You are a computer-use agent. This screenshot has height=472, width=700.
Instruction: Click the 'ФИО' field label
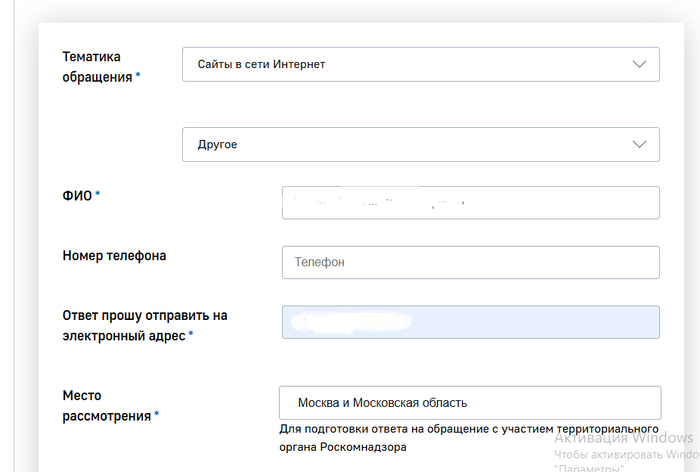pyautogui.click(x=77, y=195)
